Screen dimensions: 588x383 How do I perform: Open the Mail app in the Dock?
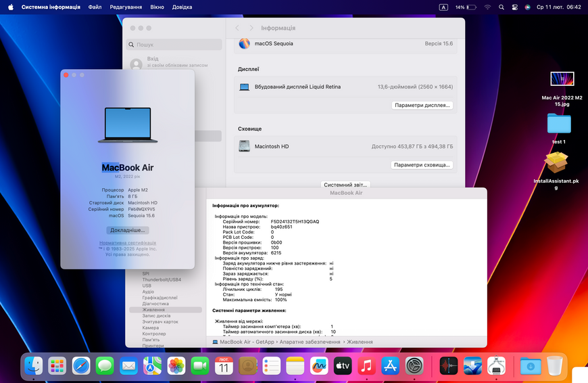click(128, 365)
